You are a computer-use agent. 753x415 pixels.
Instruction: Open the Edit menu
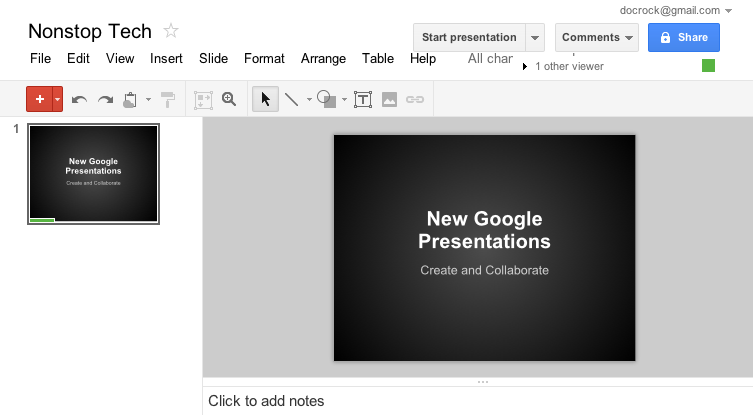coord(78,59)
